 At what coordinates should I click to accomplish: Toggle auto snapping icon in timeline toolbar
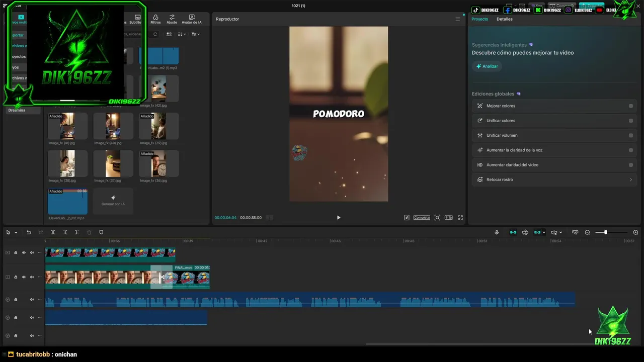(525, 232)
